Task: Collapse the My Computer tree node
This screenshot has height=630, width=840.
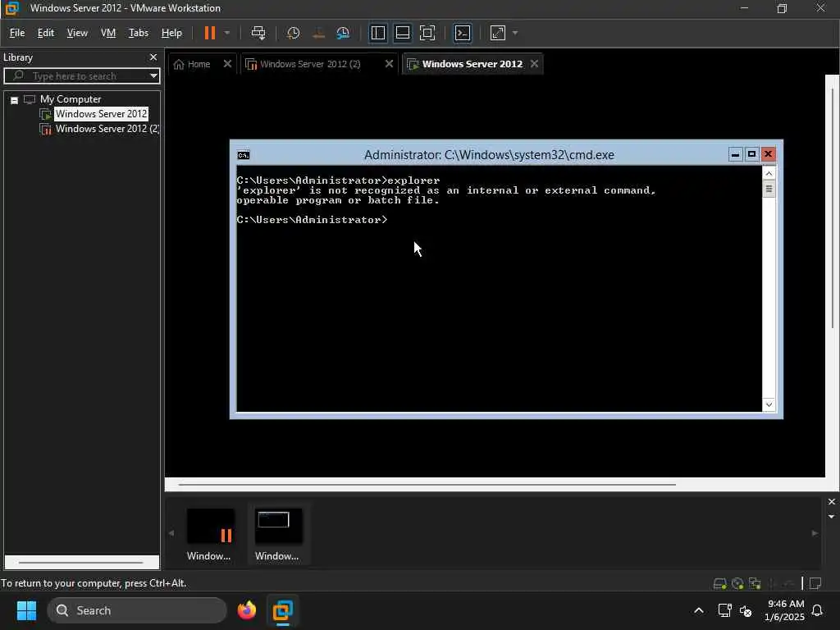Action: (x=15, y=99)
